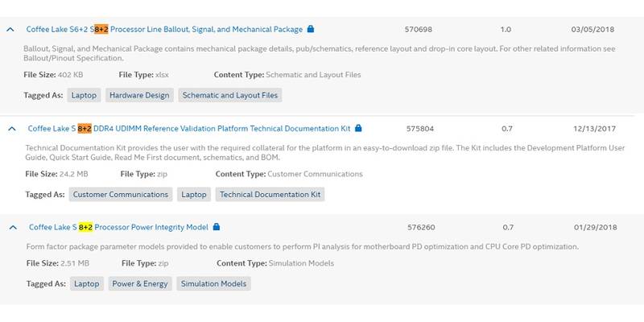Click the xlsx file type value
The height and width of the screenshot is (322, 644).
(162, 75)
